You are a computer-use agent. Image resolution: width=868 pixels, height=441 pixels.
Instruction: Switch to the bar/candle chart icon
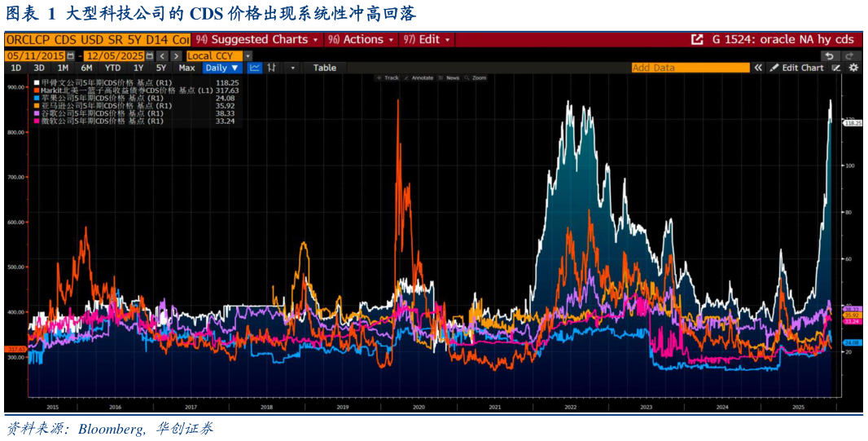(271, 68)
